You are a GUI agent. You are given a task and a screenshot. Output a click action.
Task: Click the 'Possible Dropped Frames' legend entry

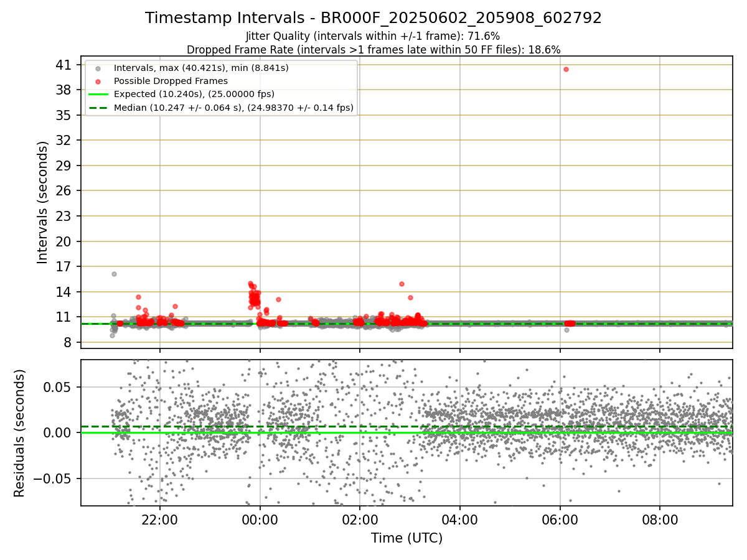click(x=171, y=81)
